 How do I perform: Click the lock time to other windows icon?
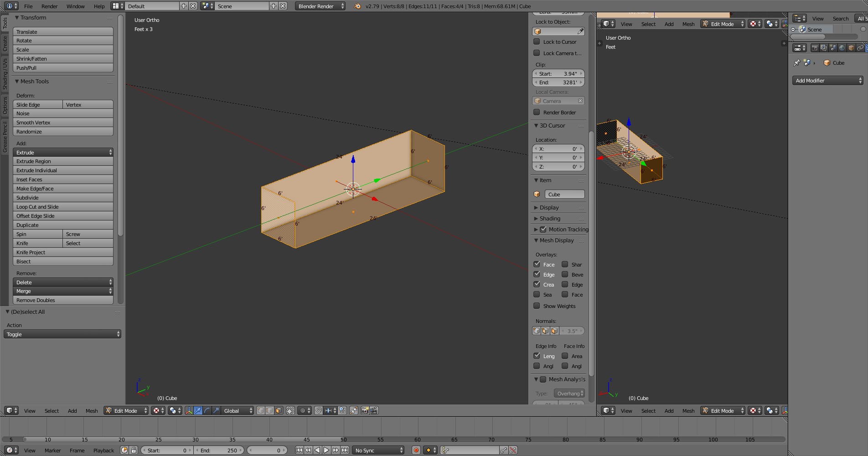[x=134, y=450]
